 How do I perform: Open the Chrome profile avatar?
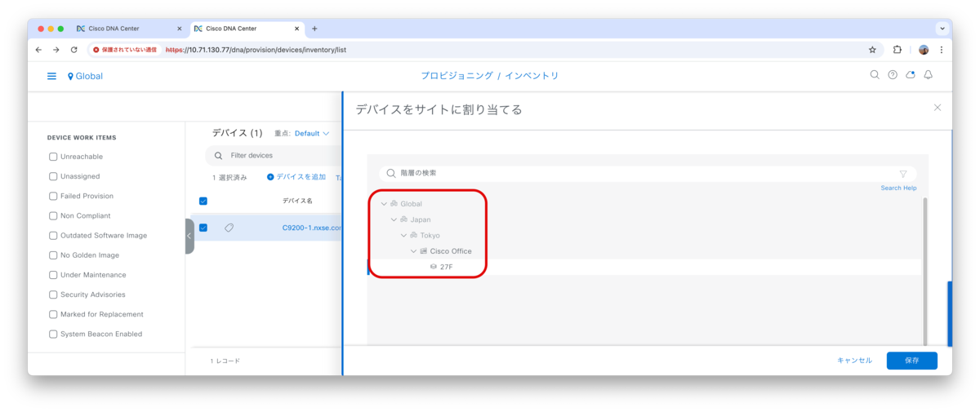click(924, 50)
